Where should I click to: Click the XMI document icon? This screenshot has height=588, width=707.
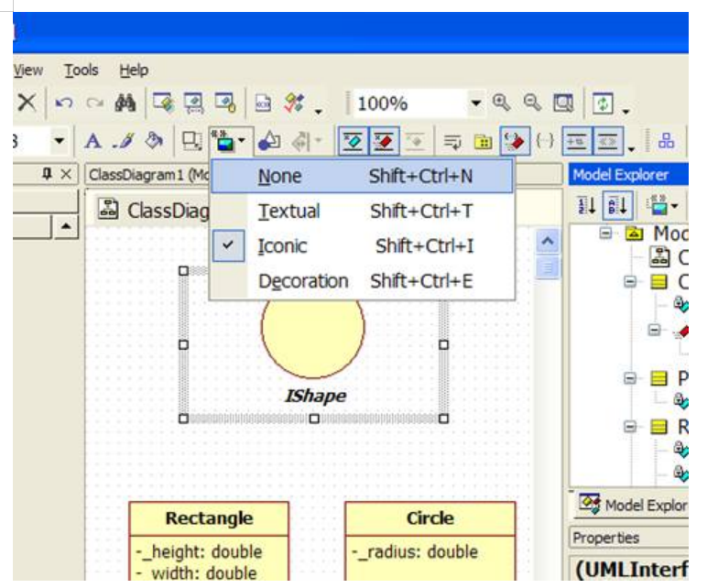[263, 103]
